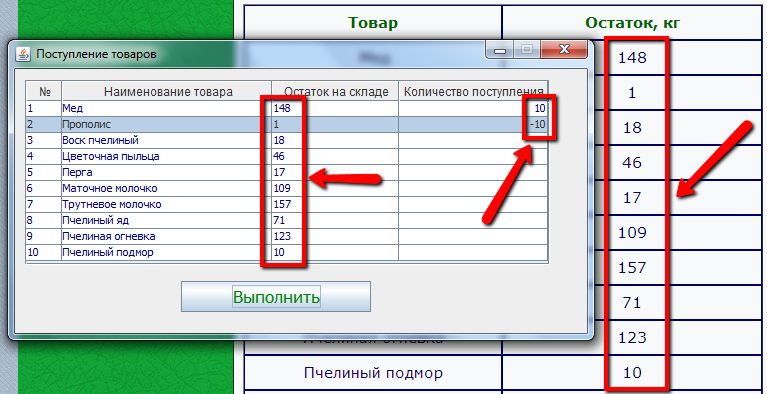Screen dimensions: 767x394
Task: Minimize the Поступление товаров window
Action: (499, 50)
